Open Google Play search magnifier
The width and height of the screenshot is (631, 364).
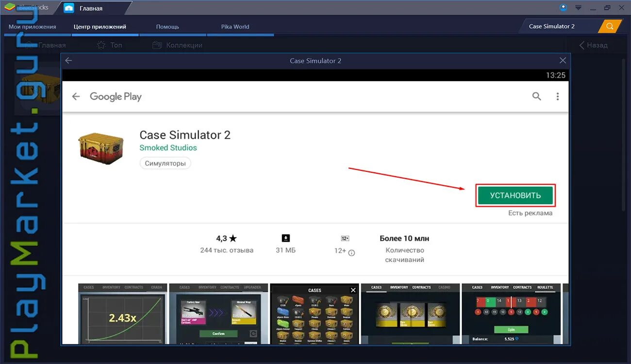click(x=536, y=96)
